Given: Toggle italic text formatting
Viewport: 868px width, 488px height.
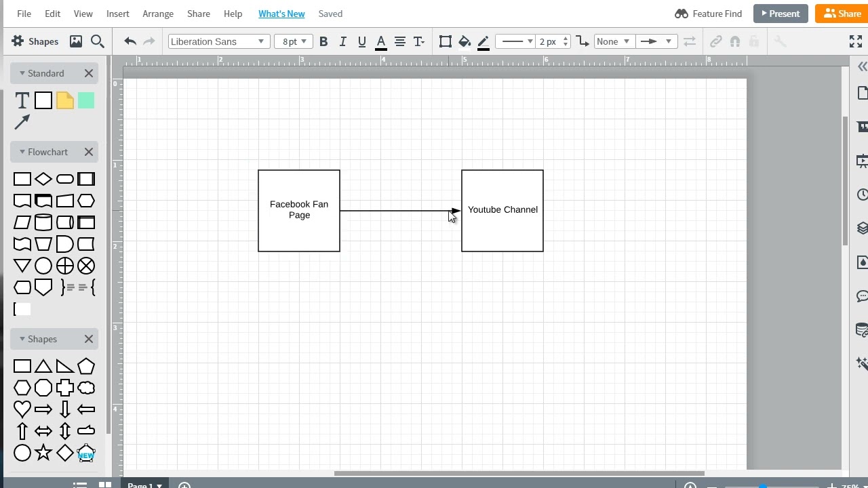Looking at the screenshot, I should [342, 41].
